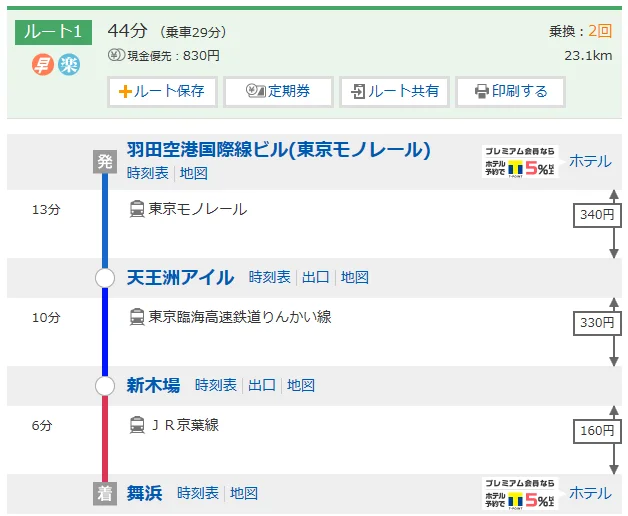
Task: Share route with ルート共有 button
Action: coord(395,92)
